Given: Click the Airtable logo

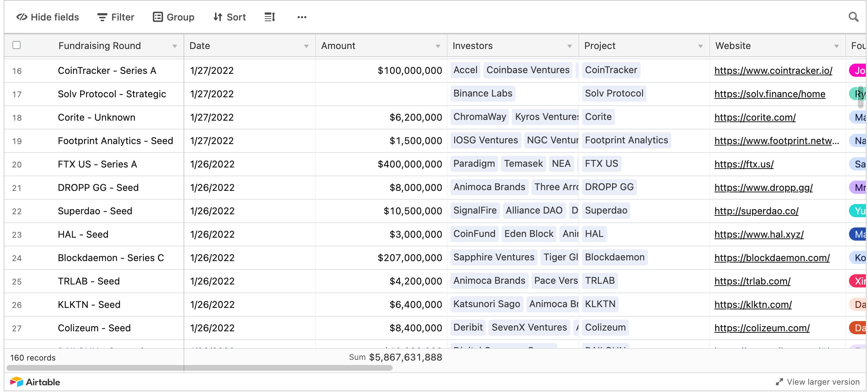Looking at the screenshot, I should 35,382.
